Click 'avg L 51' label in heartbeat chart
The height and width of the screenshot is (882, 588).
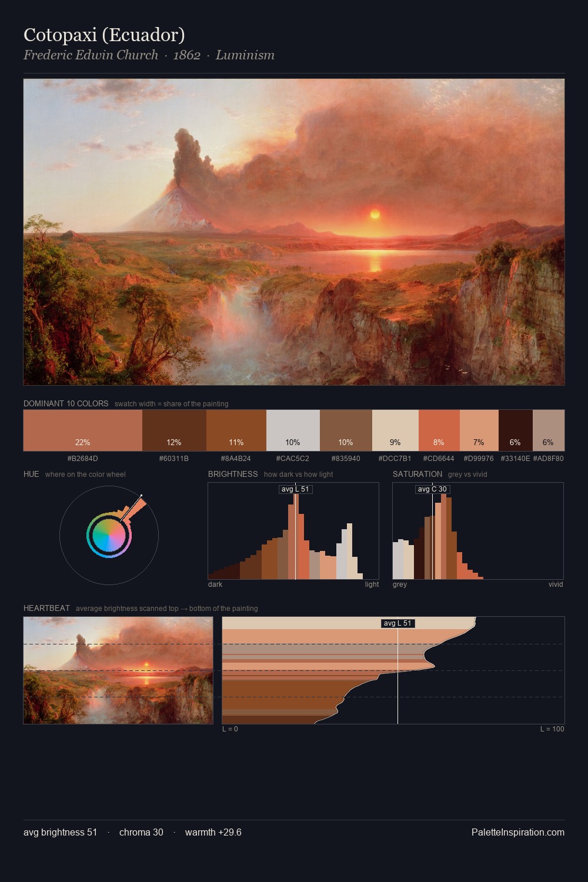click(397, 623)
